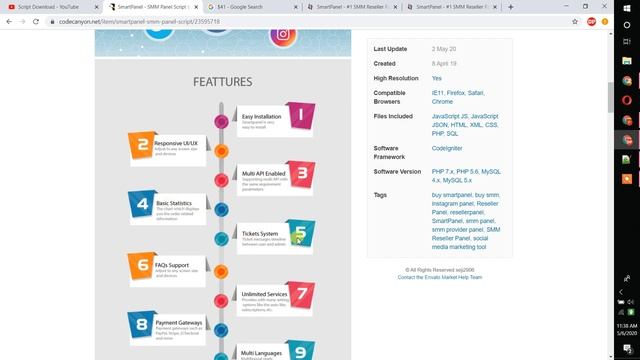Bookmark this page with the star icon
Image resolution: width=640 pixels, height=360 pixels.
[x=575, y=22]
